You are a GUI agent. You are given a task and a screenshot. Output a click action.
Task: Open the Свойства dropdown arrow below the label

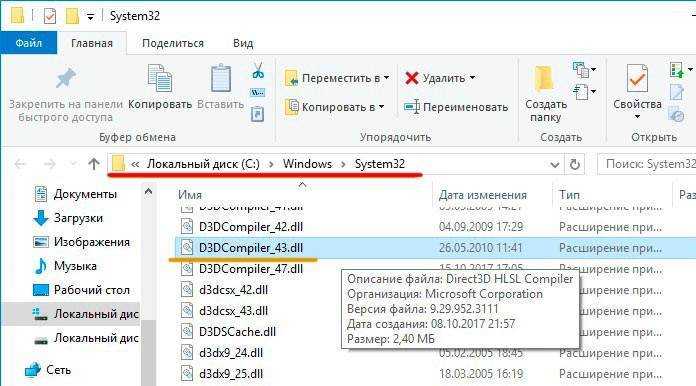point(637,117)
